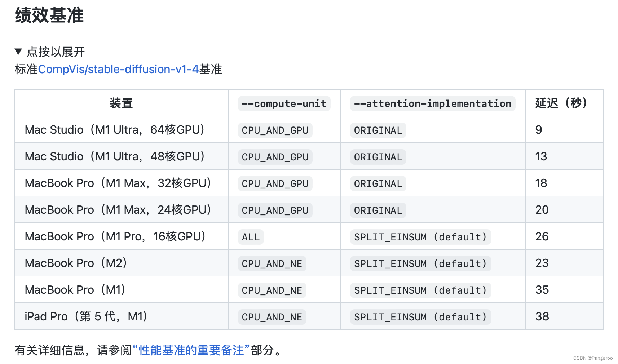This screenshot has width=618, height=364.
Task: Click the 装置 column header
Action: coord(121,103)
